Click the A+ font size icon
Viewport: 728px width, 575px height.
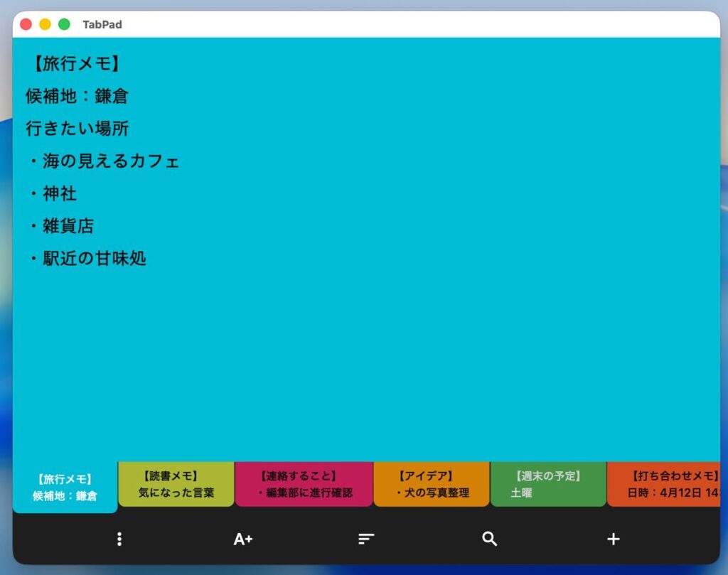(x=243, y=539)
